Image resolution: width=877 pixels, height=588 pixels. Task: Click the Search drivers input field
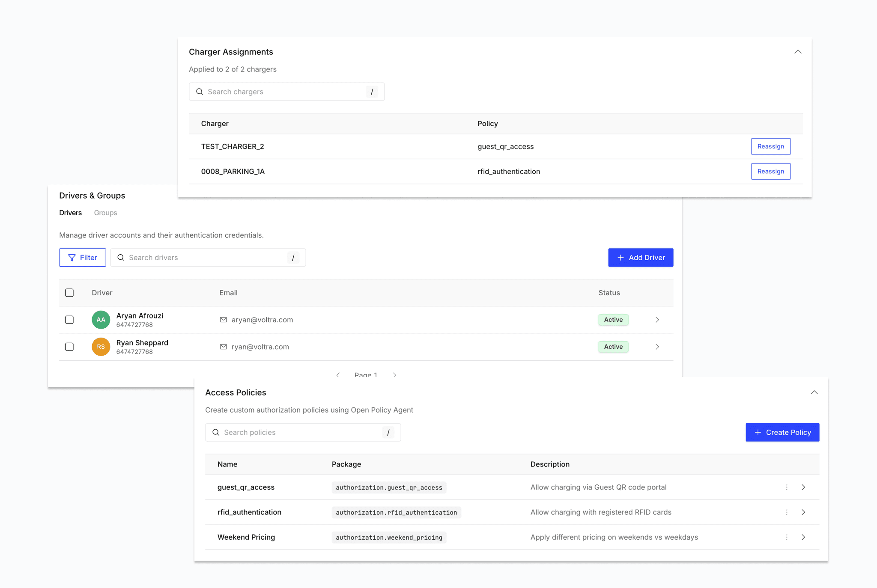click(x=208, y=258)
